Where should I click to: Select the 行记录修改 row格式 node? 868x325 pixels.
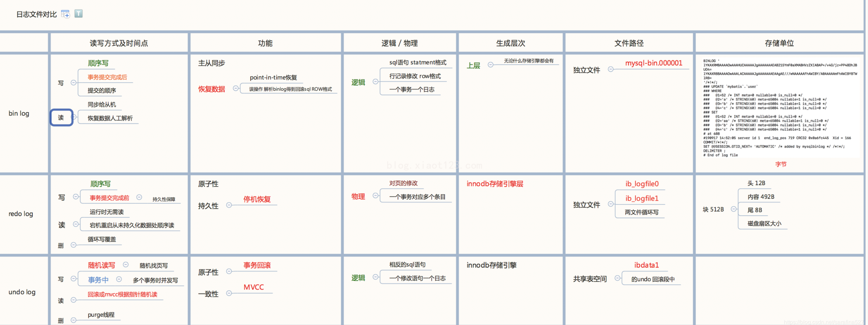click(415, 76)
